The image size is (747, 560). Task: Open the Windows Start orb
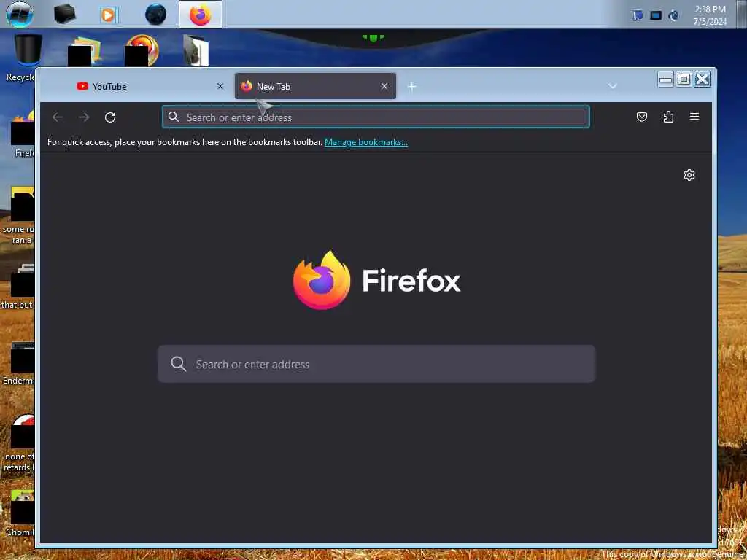20,14
